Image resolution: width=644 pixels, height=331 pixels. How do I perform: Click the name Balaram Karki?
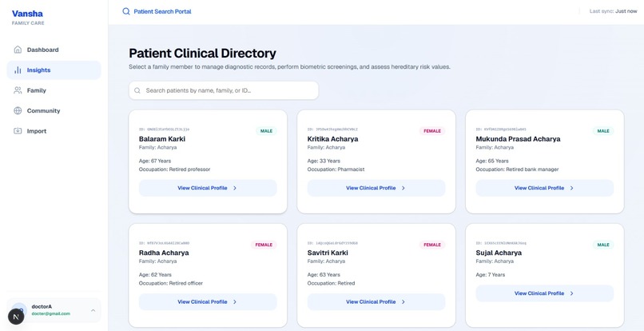[x=162, y=139]
